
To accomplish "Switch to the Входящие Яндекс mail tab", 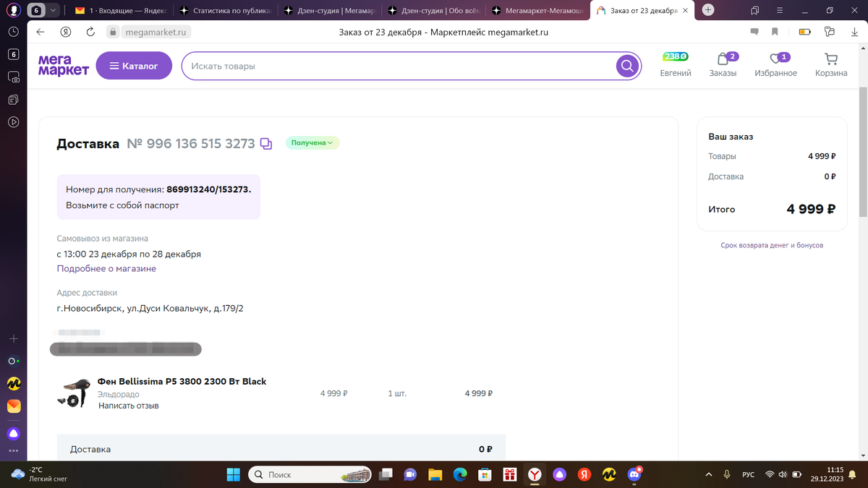I will point(119,10).
